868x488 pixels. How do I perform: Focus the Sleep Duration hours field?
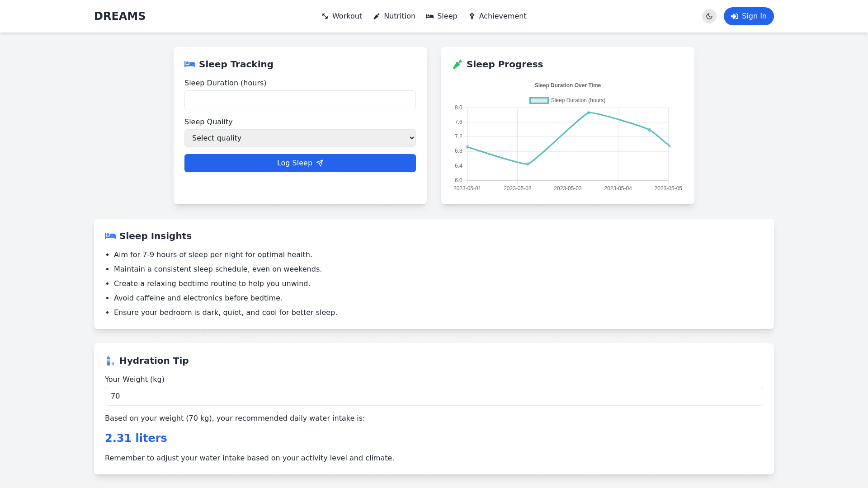tap(300, 100)
